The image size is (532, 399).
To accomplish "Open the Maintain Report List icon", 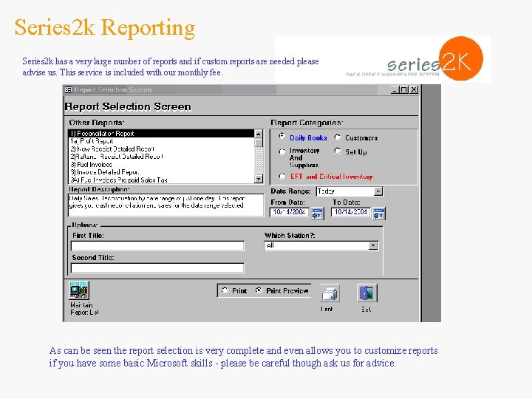I will point(79,290).
